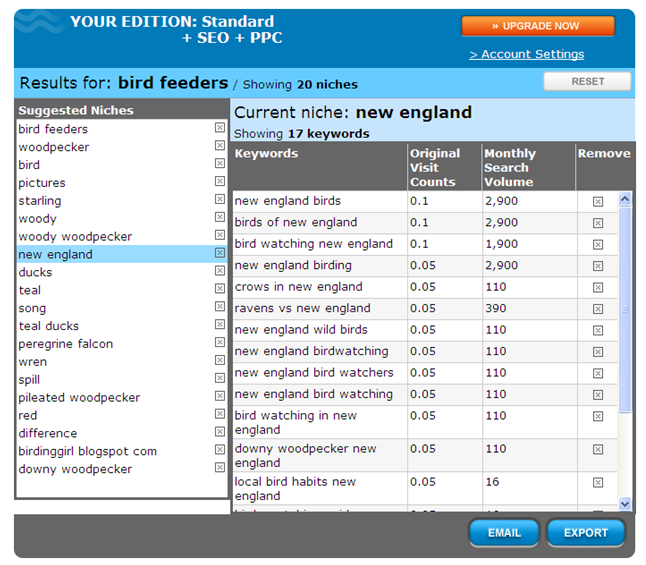Remove the spill niche
The width and height of the screenshot is (646, 565).
click(x=220, y=378)
